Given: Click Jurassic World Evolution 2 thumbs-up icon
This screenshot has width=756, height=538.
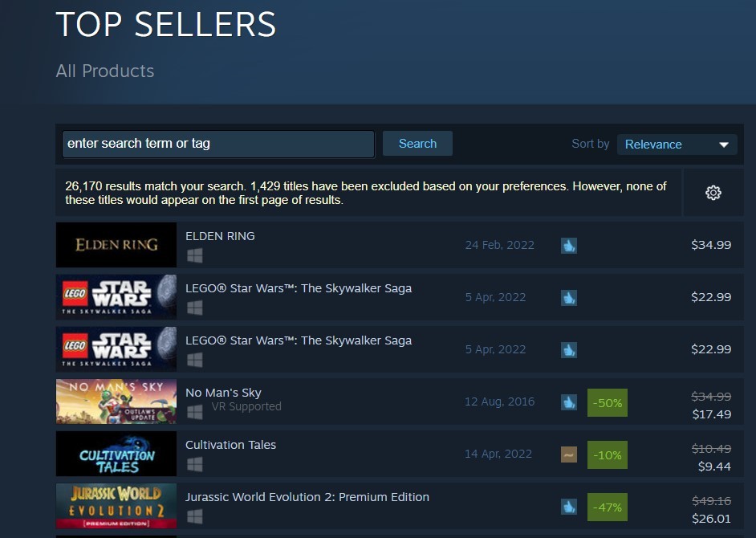Looking at the screenshot, I should (568, 507).
